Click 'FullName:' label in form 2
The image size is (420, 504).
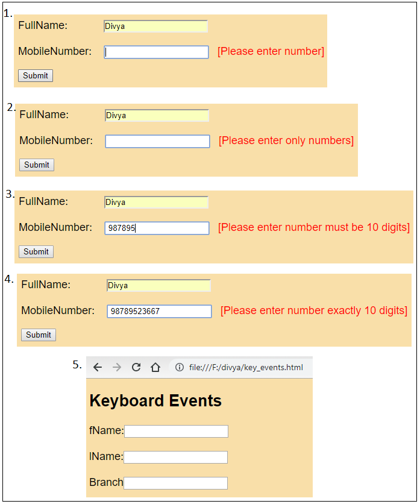coord(44,115)
